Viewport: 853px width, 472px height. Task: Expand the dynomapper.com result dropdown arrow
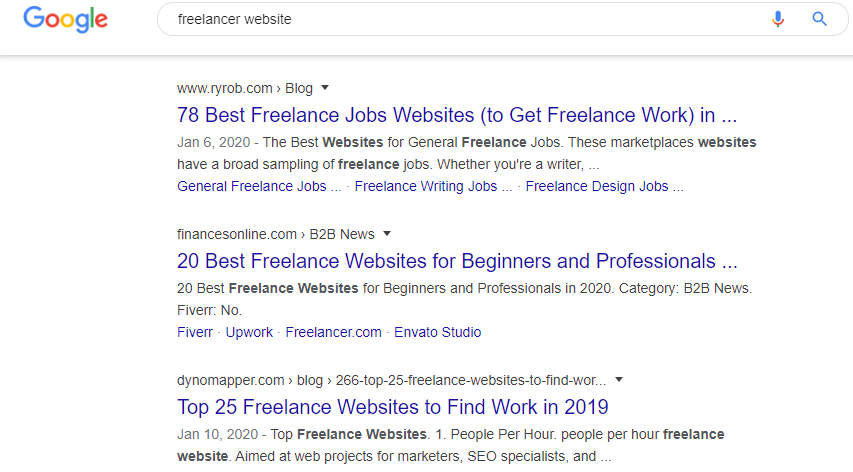(x=619, y=380)
